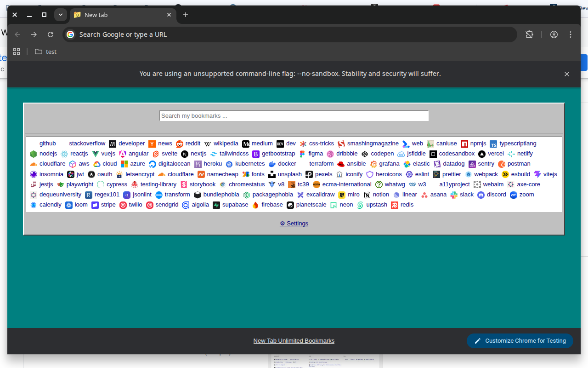The width and height of the screenshot is (588, 368).
Task: Click the Redis icon beside redis
Action: (x=395, y=205)
